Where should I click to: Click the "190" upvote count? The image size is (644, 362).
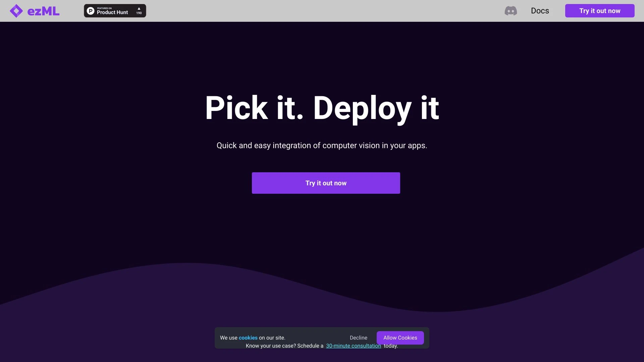pos(139,13)
